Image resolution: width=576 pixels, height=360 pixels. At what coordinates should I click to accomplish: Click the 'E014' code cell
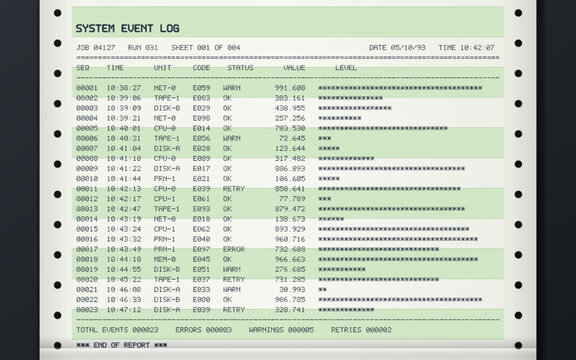201,128
